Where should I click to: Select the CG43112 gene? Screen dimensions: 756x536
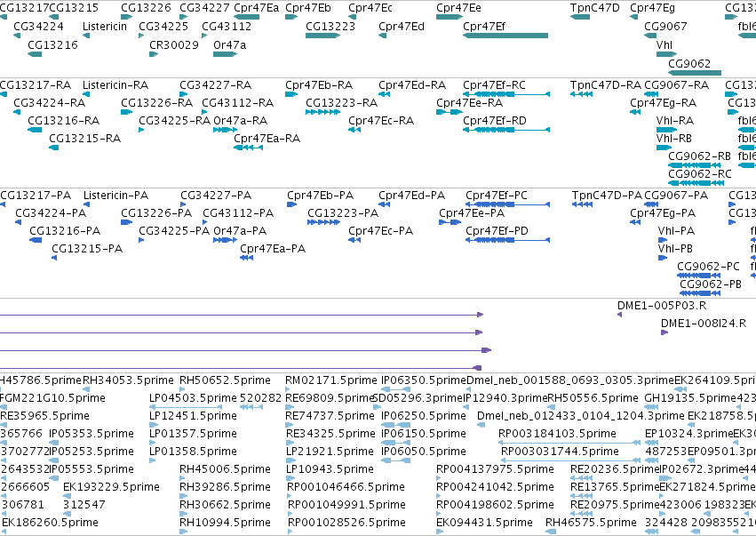click(x=204, y=36)
